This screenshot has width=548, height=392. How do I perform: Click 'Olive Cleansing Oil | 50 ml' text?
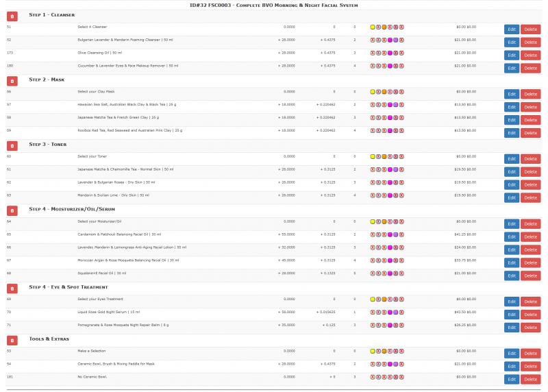99,53
